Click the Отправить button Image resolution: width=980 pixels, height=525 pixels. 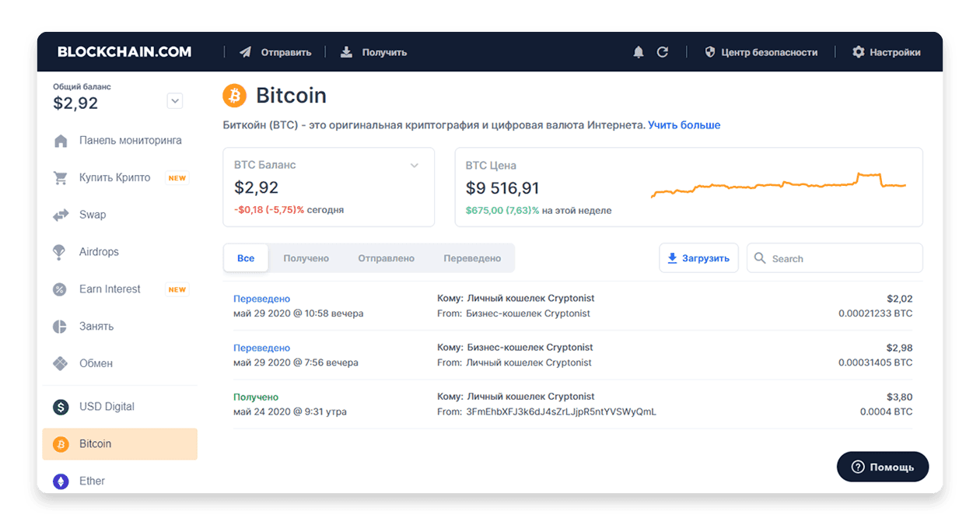(x=275, y=52)
